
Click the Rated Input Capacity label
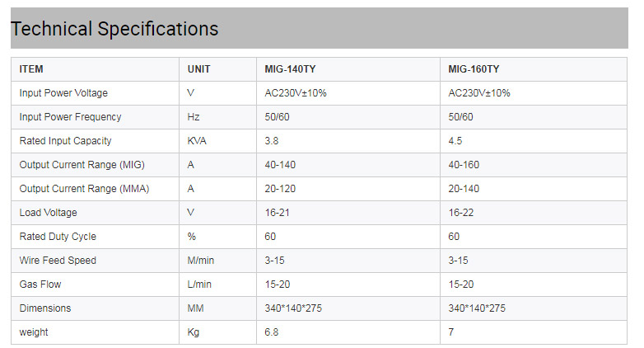point(65,141)
